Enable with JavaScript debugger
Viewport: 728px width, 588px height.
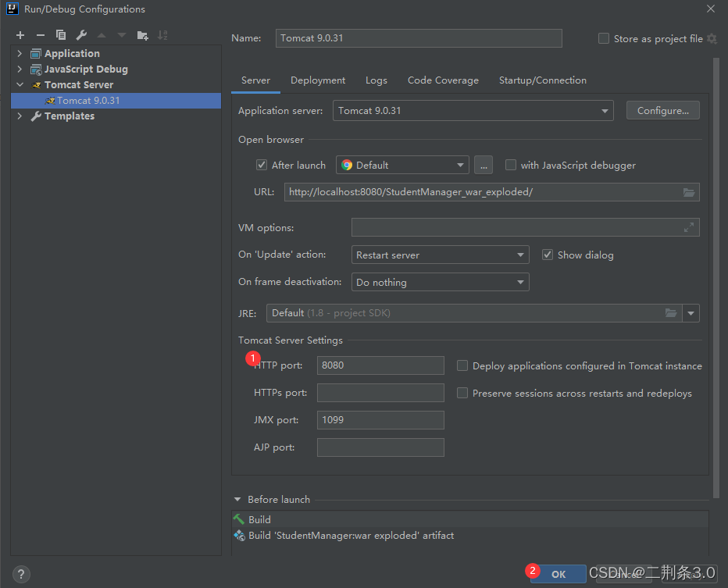pos(511,165)
